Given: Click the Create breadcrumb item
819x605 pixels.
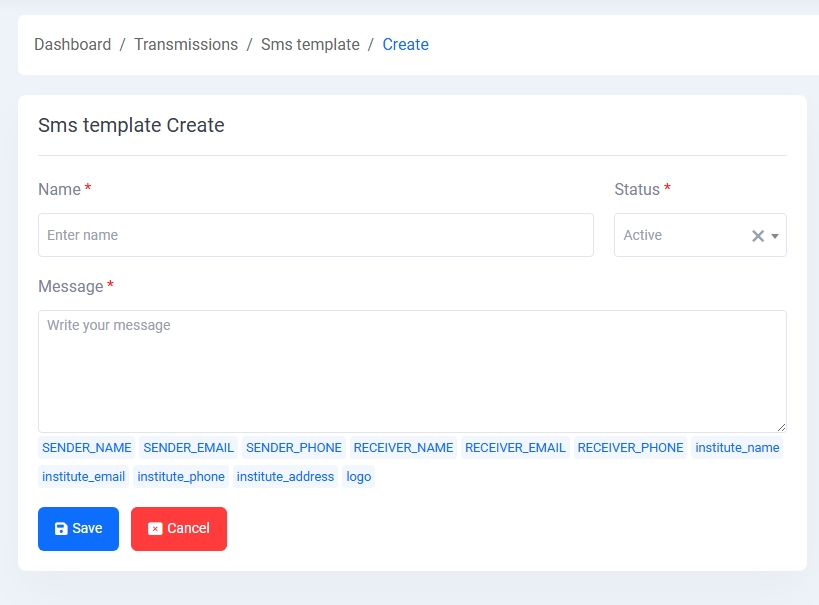Looking at the screenshot, I should point(405,44).
